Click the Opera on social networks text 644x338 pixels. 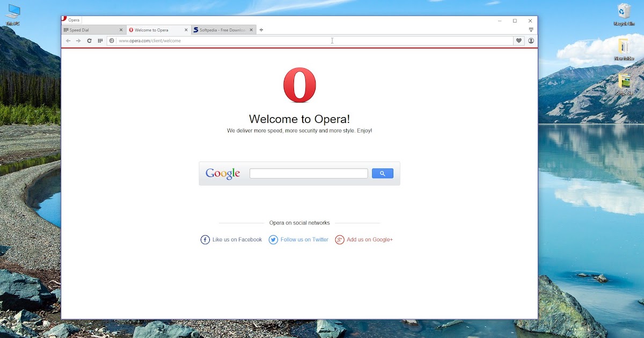299,223
